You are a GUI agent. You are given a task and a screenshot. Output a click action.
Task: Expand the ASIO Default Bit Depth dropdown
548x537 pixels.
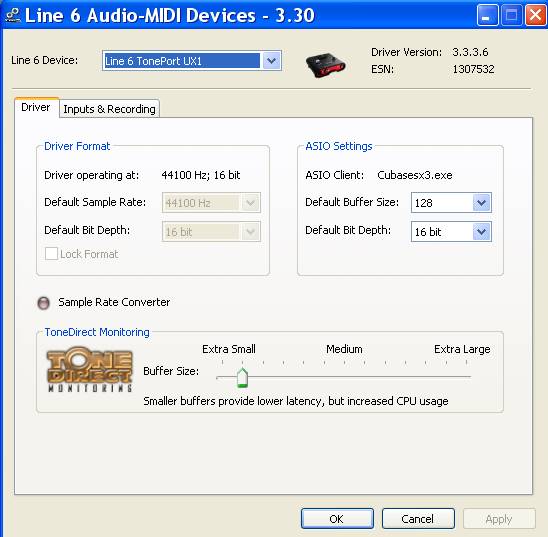451,232
